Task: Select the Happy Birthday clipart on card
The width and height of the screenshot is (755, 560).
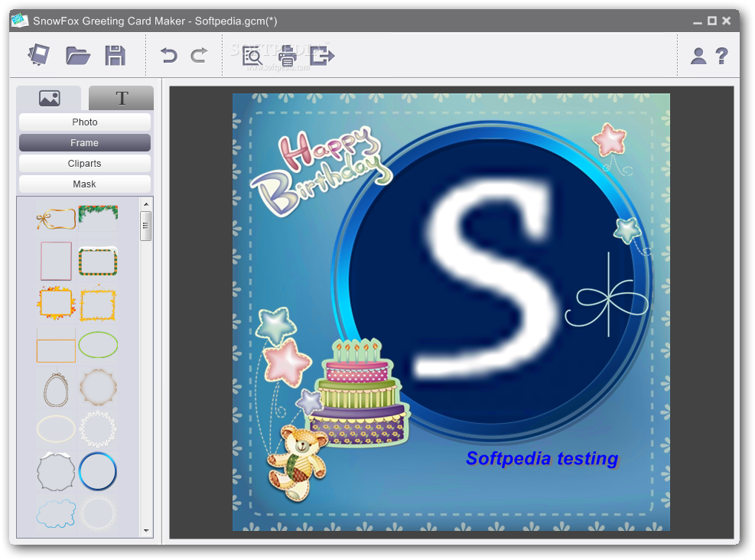Action: (x=321, y=171)
